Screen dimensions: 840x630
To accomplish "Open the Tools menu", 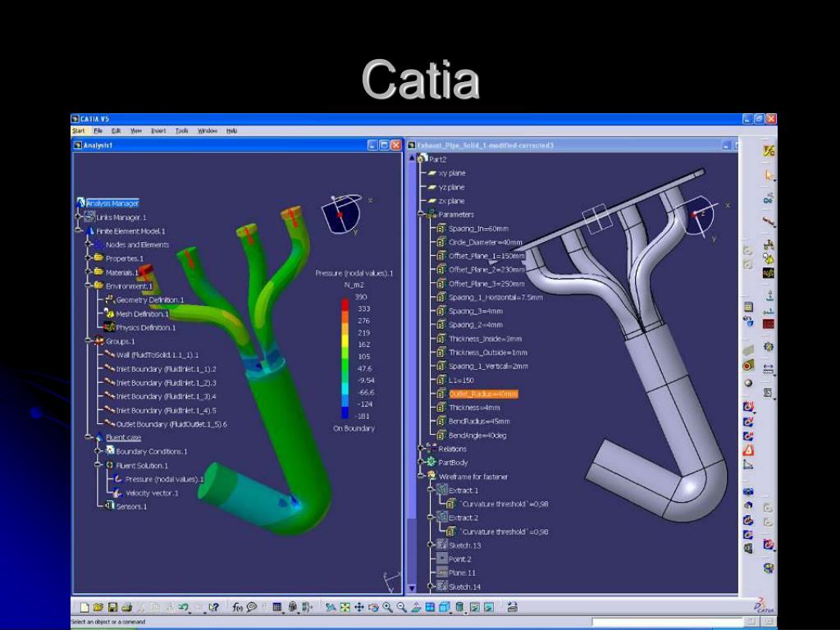I will (x=181, y=130).
